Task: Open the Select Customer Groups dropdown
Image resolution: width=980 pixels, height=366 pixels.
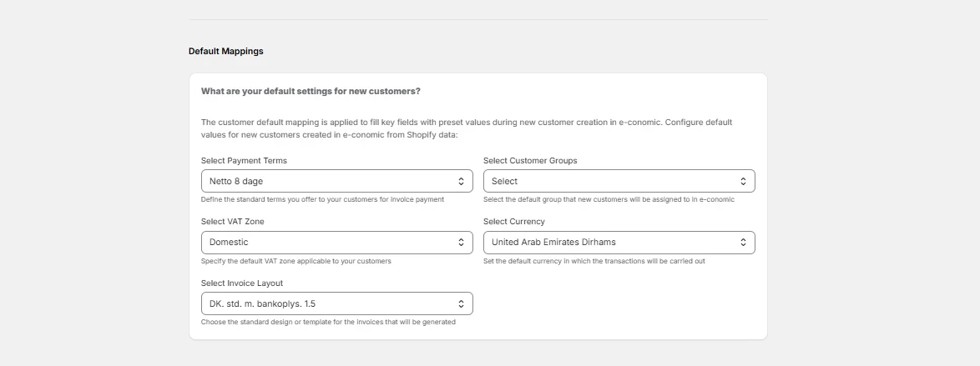Action: 619,181
